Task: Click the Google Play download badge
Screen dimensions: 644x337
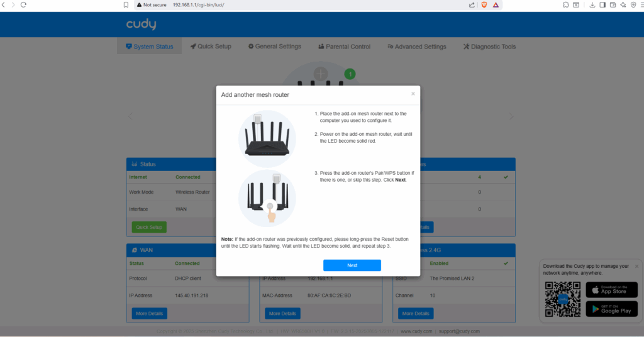Action: [x=611, y=309]
